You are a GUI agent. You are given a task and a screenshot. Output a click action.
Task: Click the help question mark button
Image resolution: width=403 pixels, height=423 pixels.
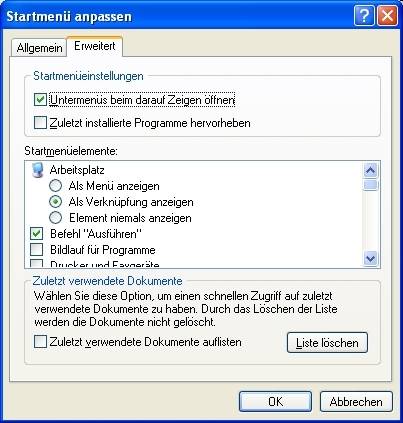(x=364, y=16)
